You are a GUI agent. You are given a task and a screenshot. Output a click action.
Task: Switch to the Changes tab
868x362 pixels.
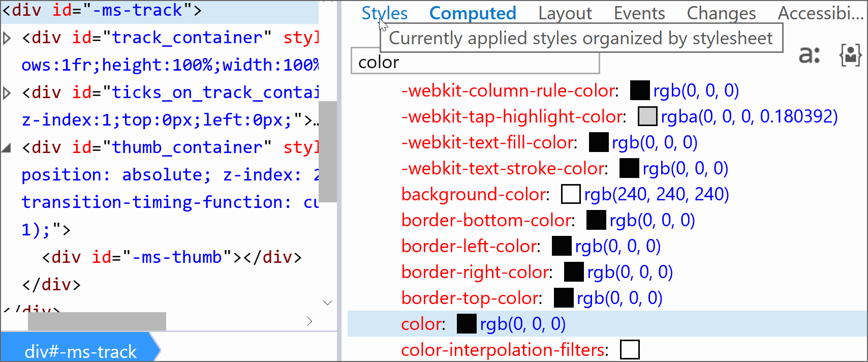click(721, 13)
